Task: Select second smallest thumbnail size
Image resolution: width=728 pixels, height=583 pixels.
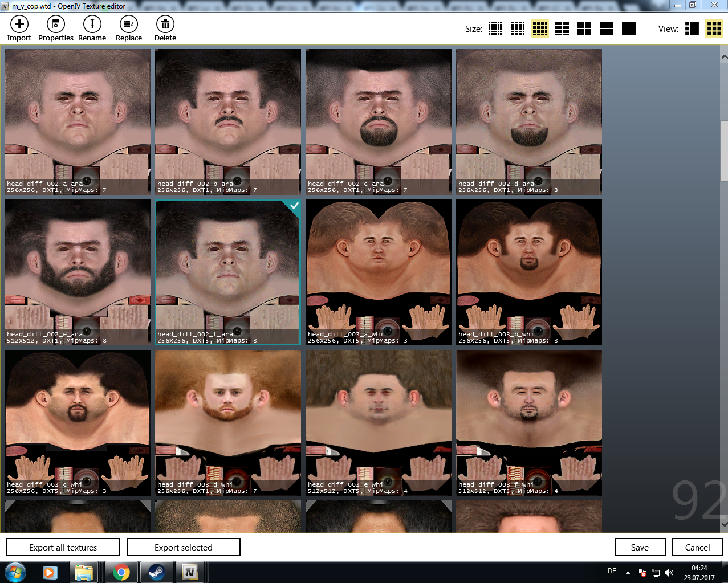Action: coord(518,28)
